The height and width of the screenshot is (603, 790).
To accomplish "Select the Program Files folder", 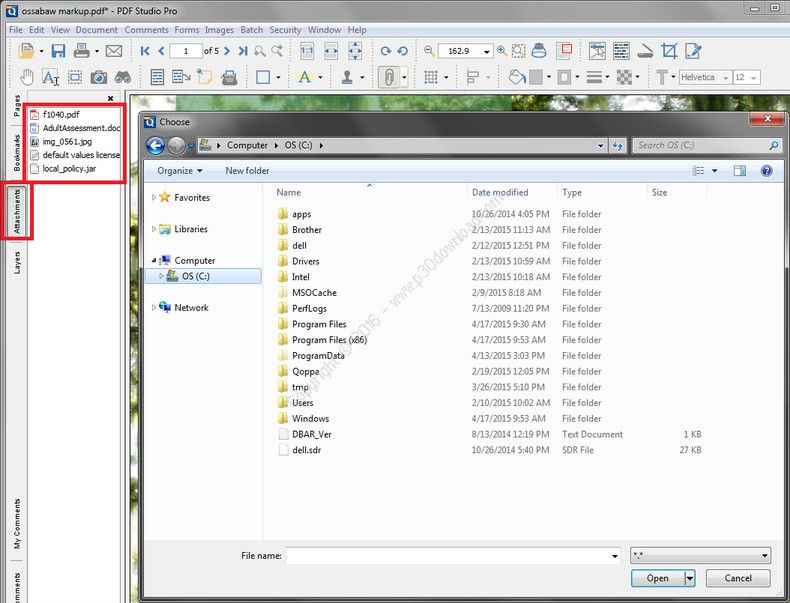I will click(319, 324).
